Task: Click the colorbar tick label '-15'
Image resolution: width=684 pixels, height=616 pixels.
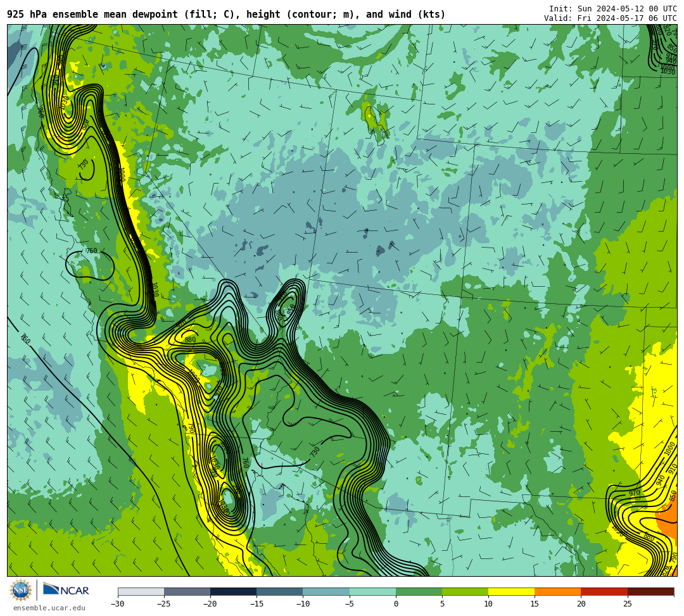Action: pyautogui.click(x=256, y=604)
